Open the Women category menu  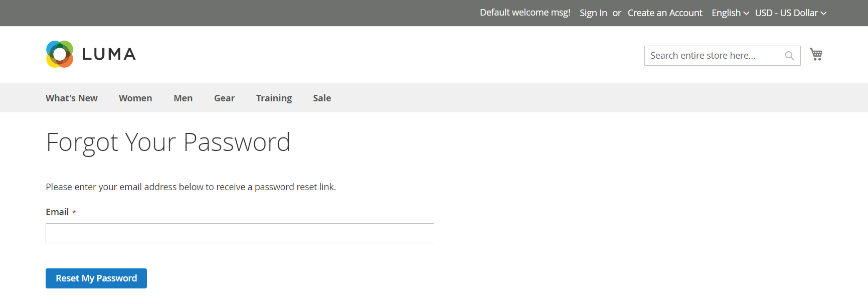[x=135, y=98]
